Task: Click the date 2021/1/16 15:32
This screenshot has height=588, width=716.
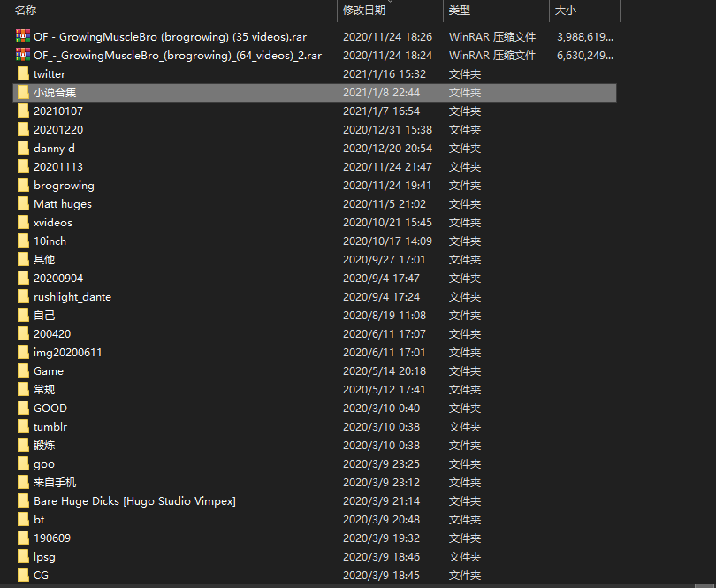Action: (384, 74)
